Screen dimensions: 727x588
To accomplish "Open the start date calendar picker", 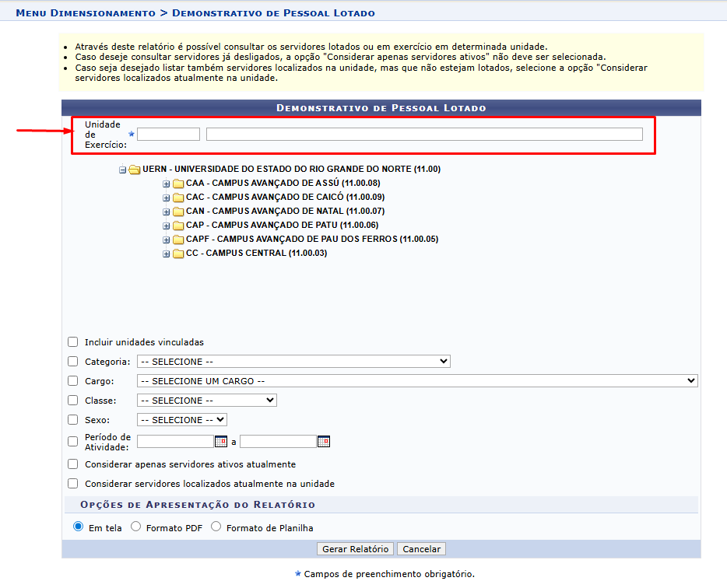I will click(x=220, y=442).
